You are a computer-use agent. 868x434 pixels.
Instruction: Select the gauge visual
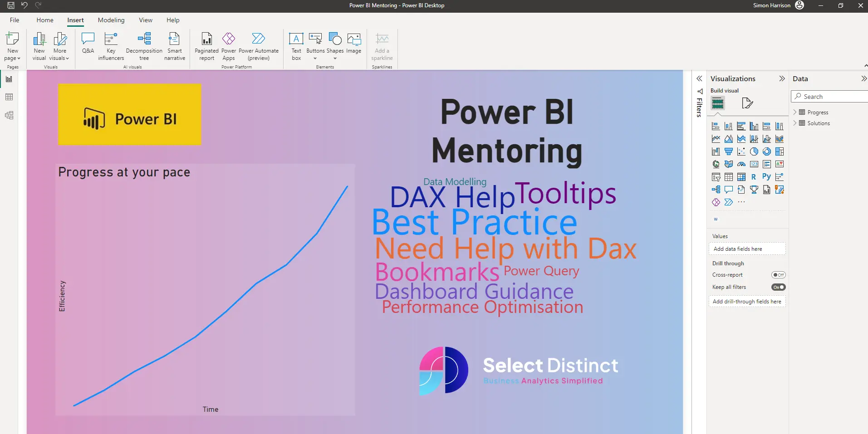[x=741, y=164]
